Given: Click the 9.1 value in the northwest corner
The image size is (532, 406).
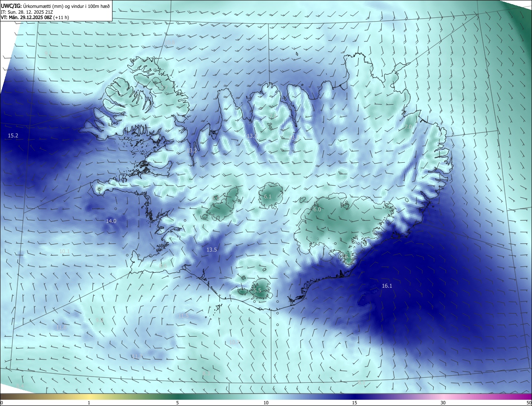Looking at the screenshot, I should coord(48,53).
